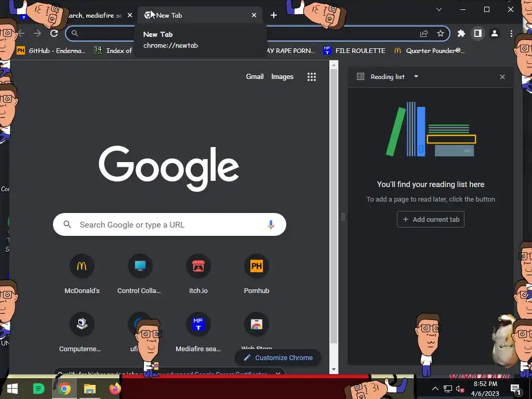Reload the page with the refresh icon
Image resolution: width=532 pixels, height=399 pixels.
[x=54, y=33]
